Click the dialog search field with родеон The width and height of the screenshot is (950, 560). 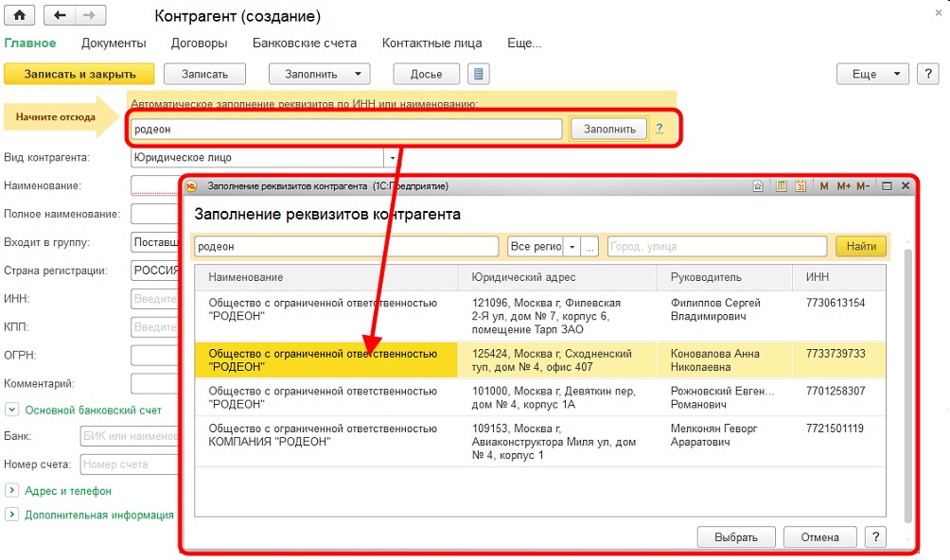tap(346, 246)
